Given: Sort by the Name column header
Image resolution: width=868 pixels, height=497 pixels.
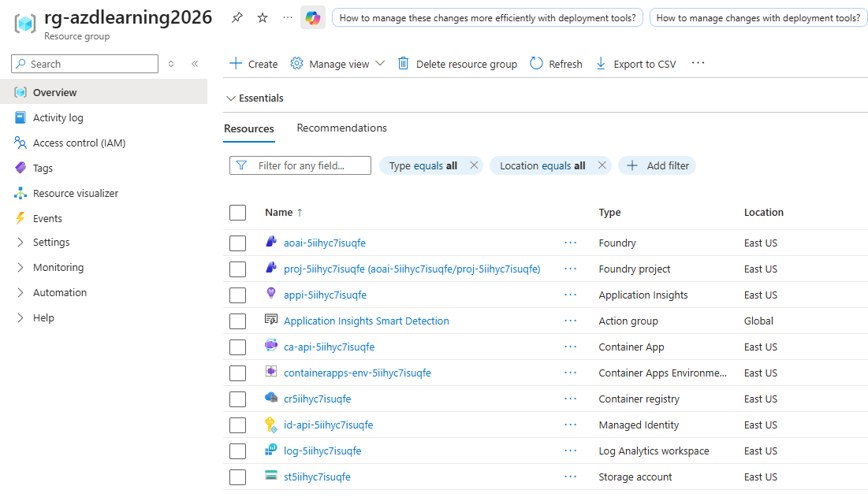Looking at the screenshot, I should pyautogui.click(x=284, y=213).
